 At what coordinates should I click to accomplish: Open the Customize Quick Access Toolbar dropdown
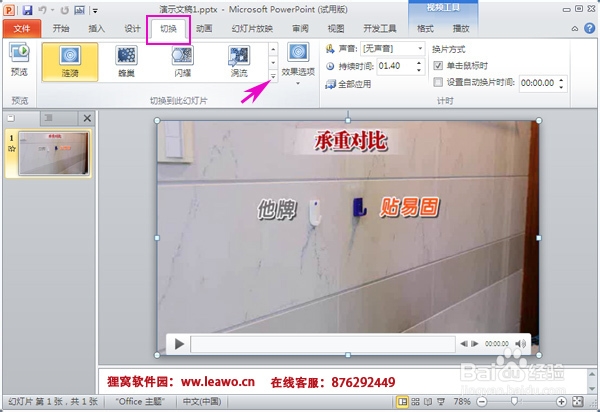[x=95, y=11]
